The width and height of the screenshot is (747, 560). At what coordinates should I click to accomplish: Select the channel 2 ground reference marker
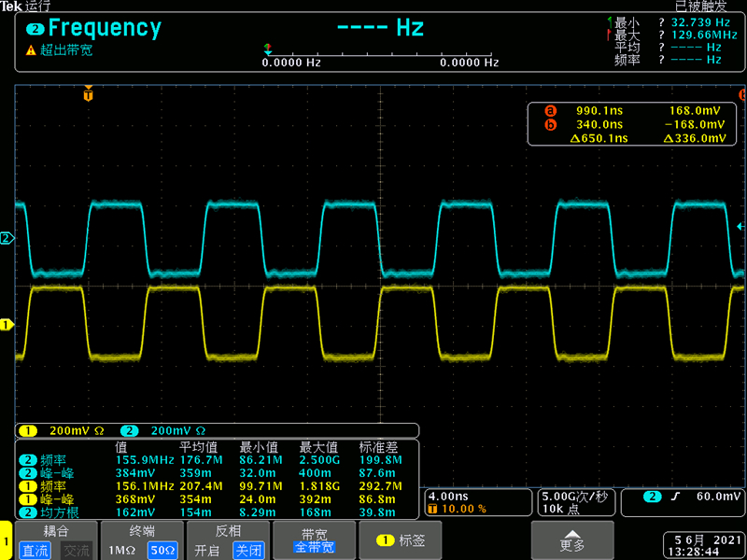[7, 239]
